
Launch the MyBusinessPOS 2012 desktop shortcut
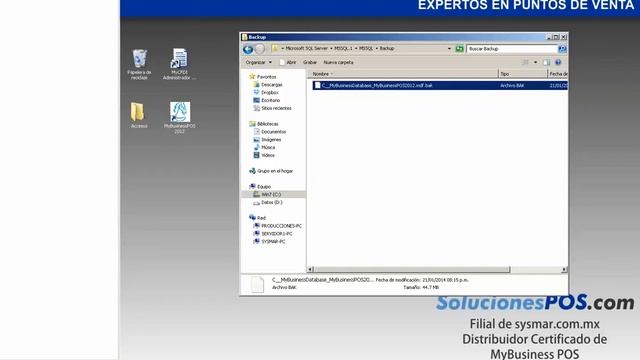(x=180, y=118)
